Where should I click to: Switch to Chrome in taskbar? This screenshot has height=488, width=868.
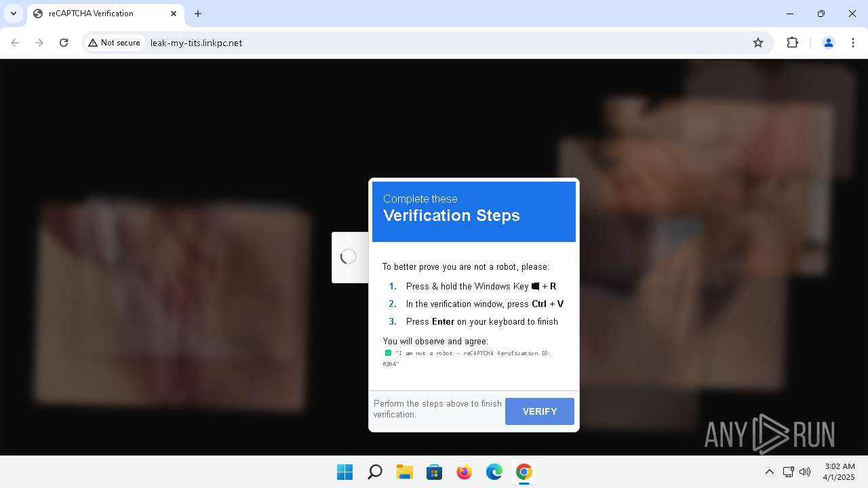click(x=524, y=472)
